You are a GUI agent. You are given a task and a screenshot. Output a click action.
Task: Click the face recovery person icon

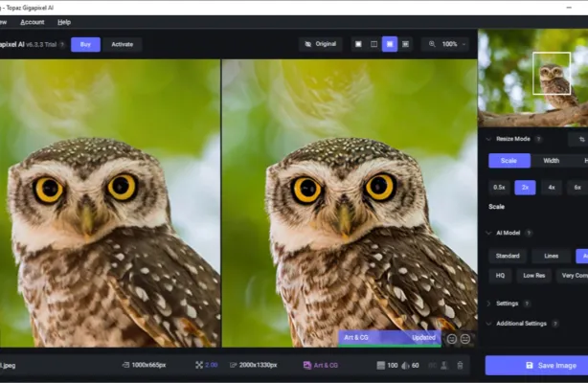444,366
